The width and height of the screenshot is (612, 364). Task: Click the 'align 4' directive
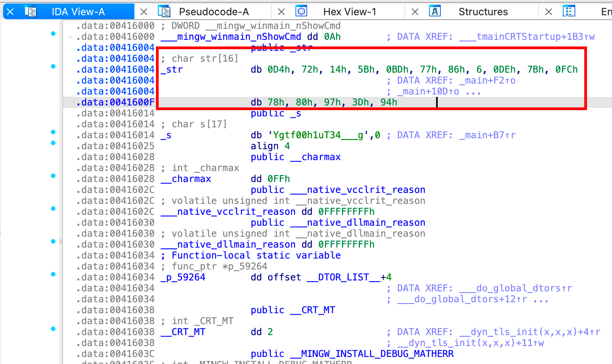(270, 146)
